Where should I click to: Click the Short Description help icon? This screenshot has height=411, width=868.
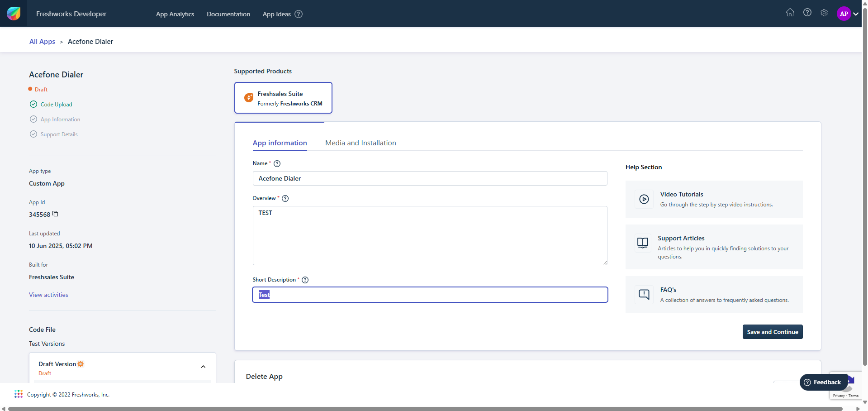coord(305,280)
